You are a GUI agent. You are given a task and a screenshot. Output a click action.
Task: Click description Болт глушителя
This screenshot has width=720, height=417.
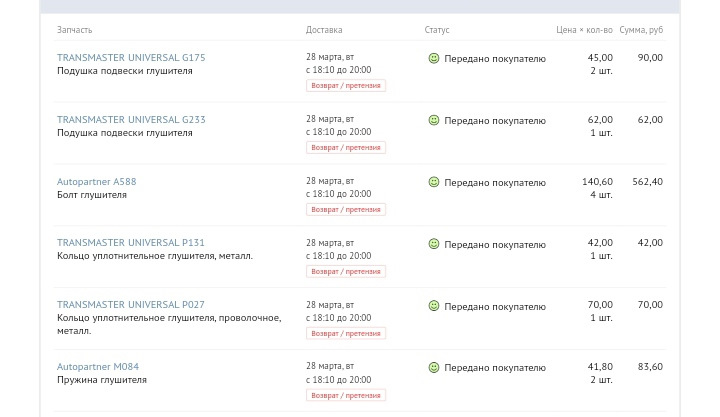pyautogui.click(x=92, y=195)
